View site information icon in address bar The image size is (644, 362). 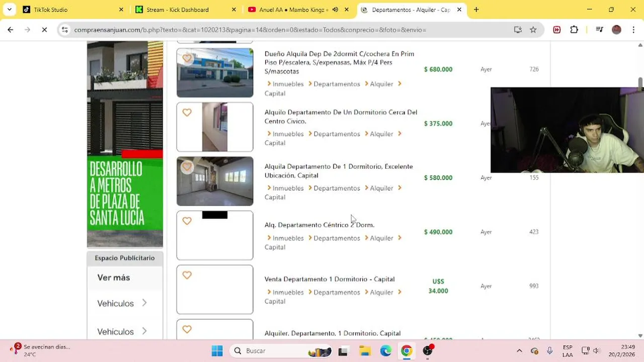coord(64,30)
